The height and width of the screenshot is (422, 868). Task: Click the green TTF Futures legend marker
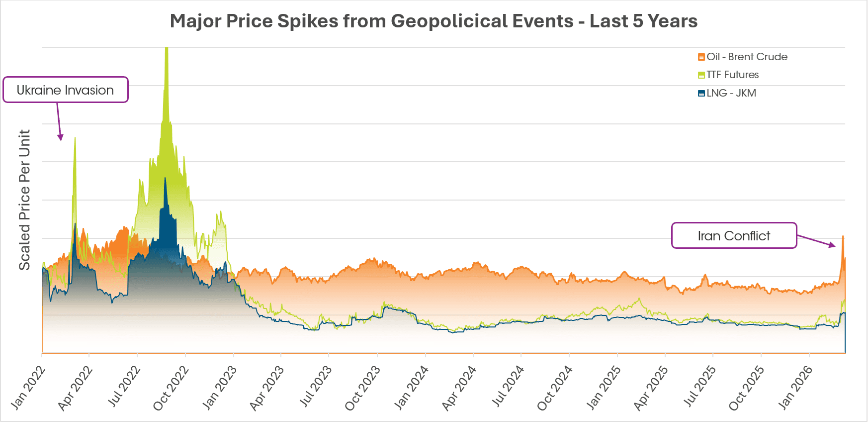point(701,75)
